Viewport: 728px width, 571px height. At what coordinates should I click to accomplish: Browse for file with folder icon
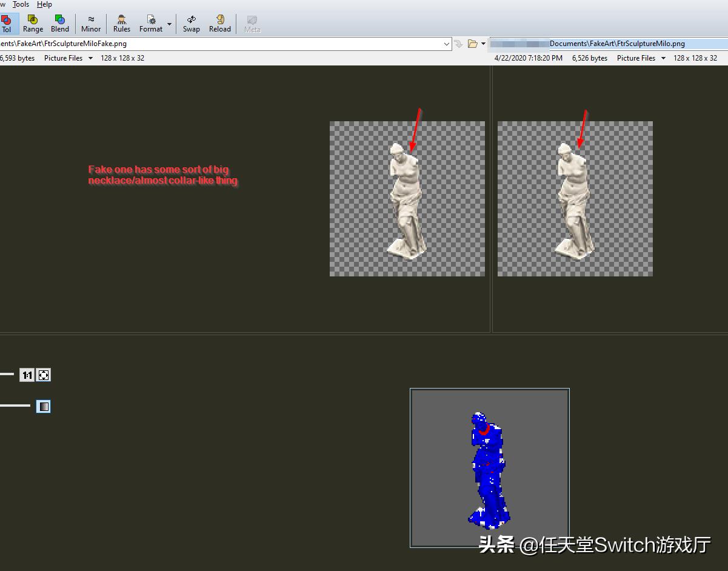coord(473,44)
